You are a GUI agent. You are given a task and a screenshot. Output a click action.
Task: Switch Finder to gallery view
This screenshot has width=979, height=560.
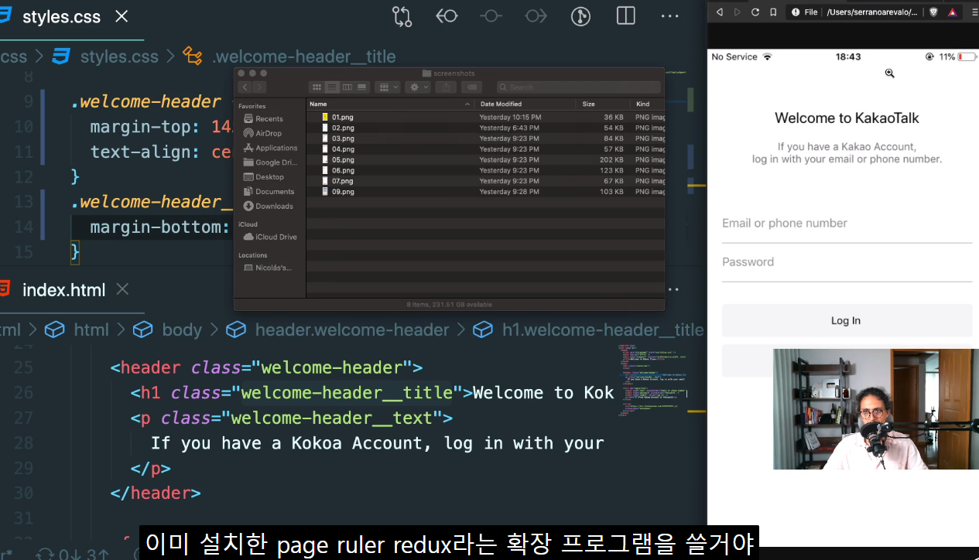pos(361,87)
